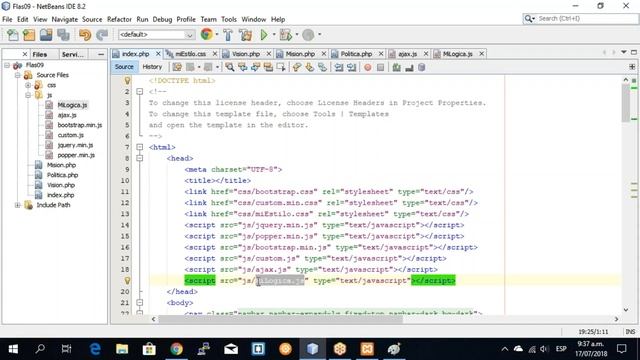Collapse the code fold at head tag line 8
Screen dimensions: 640x360
coord(140,158)
